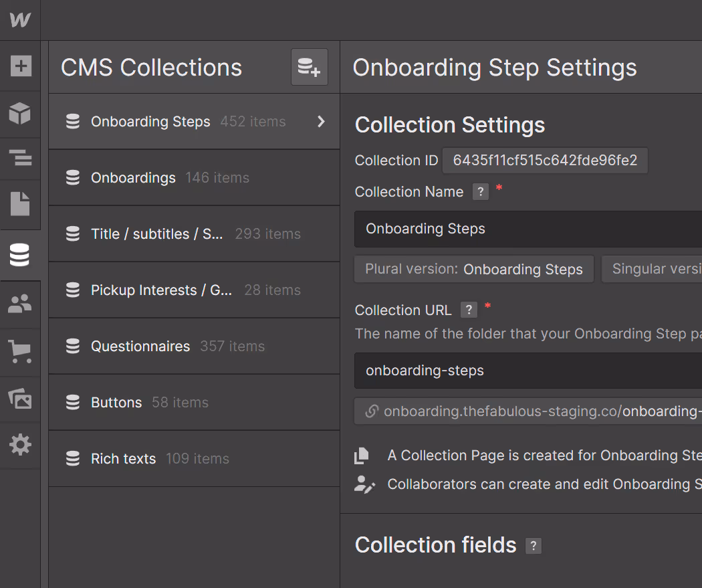The height and width of the screenshot is (588, 702).
Task: Edit the Collection Name field
Action: pos(528,229)
